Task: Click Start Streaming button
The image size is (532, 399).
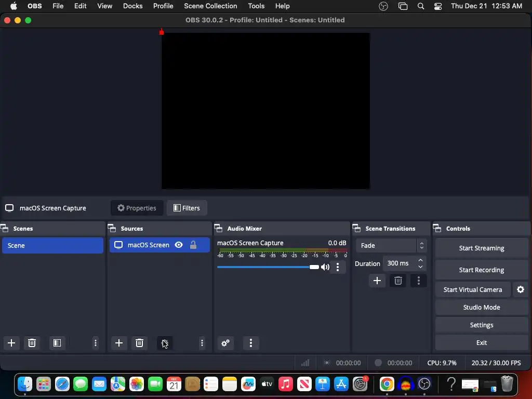Action: click(482, 248)
